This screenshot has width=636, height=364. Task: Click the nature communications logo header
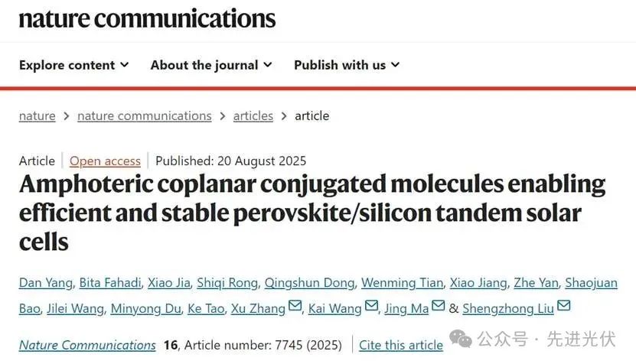(147, 17)
